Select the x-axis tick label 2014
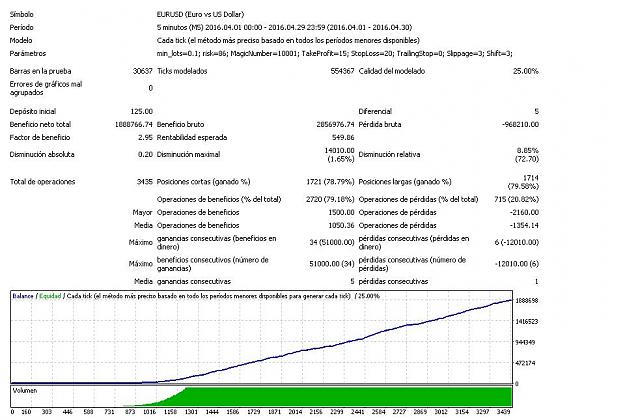The height and width of the screenshot is (420, 625). coord(295,412)
